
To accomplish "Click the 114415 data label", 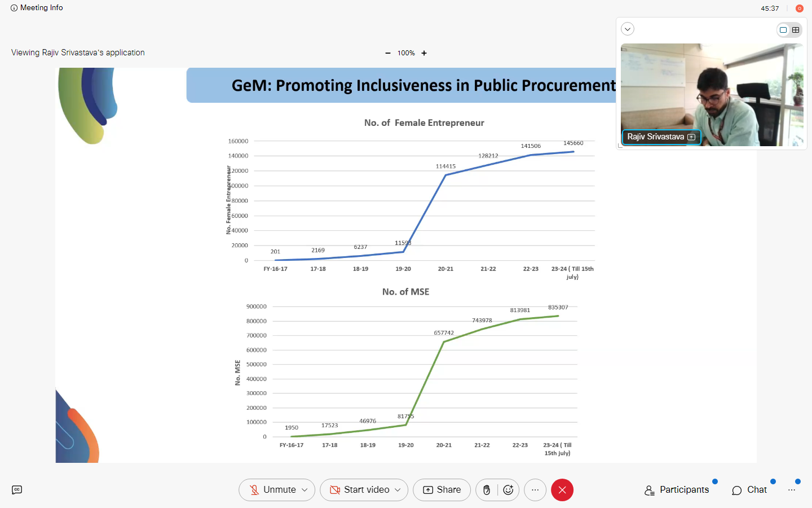I will pos(445,167).
